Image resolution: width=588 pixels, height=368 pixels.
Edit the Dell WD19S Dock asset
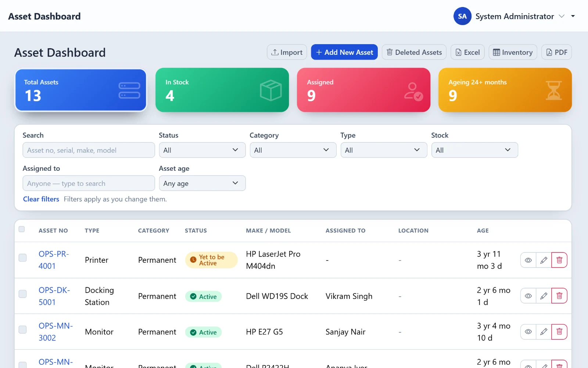[544, 296]
